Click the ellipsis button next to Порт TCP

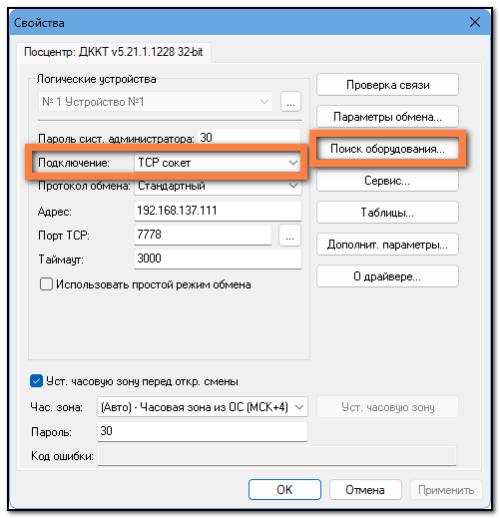(289, 235)
